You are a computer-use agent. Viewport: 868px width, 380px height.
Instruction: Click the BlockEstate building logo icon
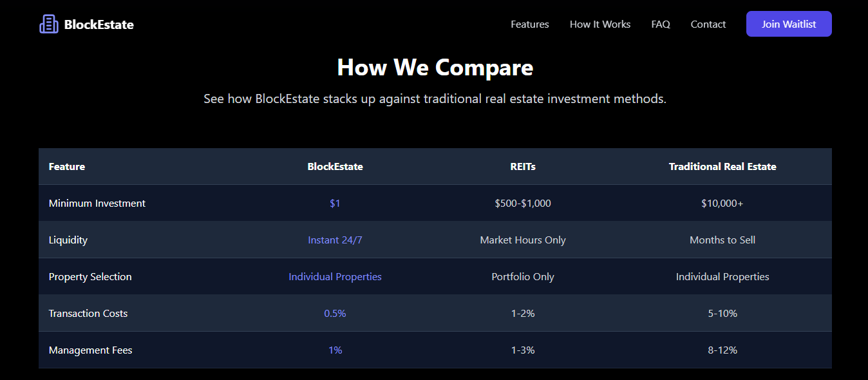point(49,24)
